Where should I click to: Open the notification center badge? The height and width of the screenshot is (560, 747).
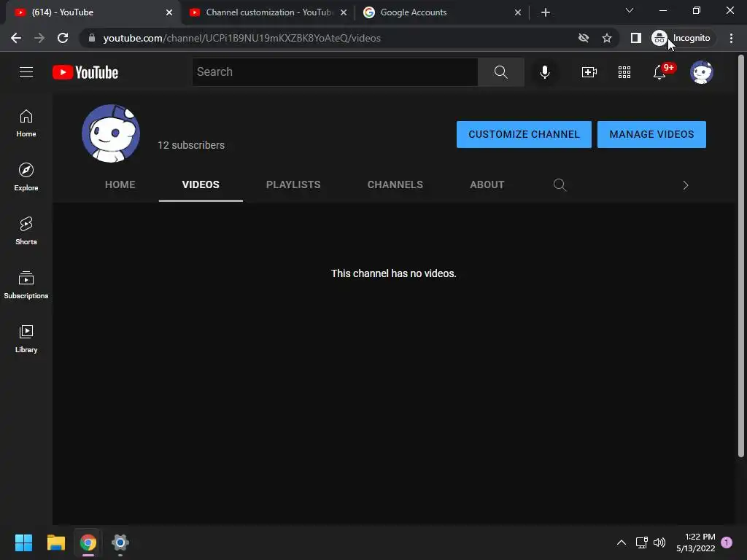point(727,542)
